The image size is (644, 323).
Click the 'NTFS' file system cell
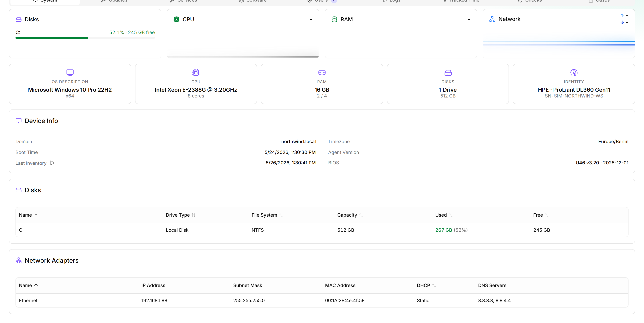click(258, 230)
